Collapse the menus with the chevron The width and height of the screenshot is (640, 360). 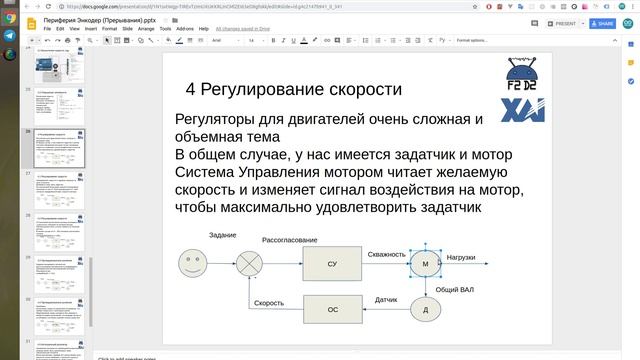click(x=615, y=40)
